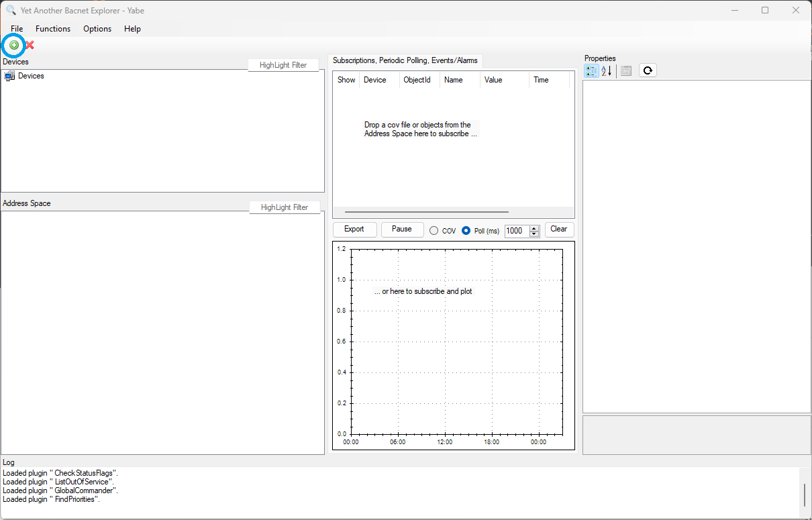Screen dimensions: 812x520
Task: Pause the subscription polling
Action: 402,229
